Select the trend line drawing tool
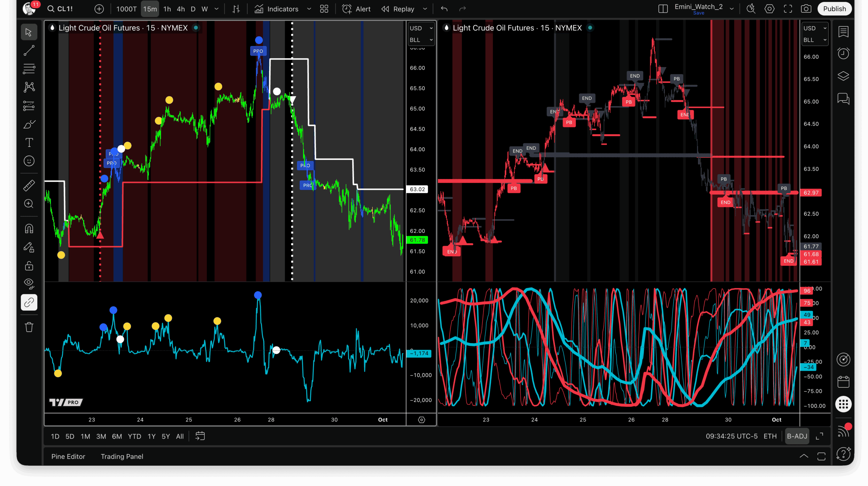Screen dimensions: 868x486 [29, 50]
